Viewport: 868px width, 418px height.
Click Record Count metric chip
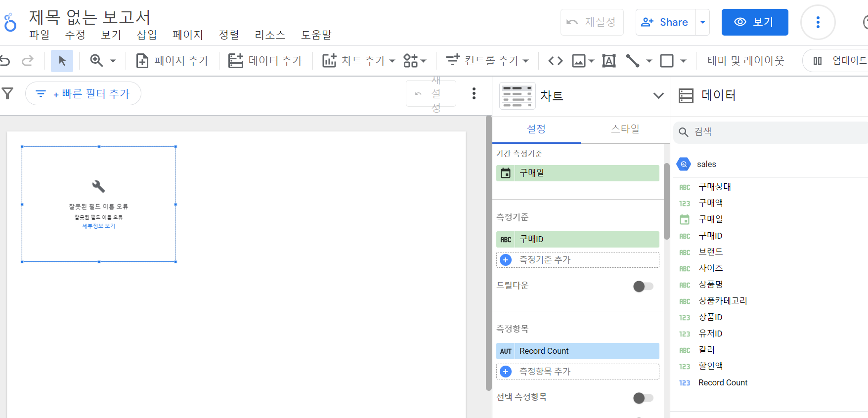coord(578,351)
